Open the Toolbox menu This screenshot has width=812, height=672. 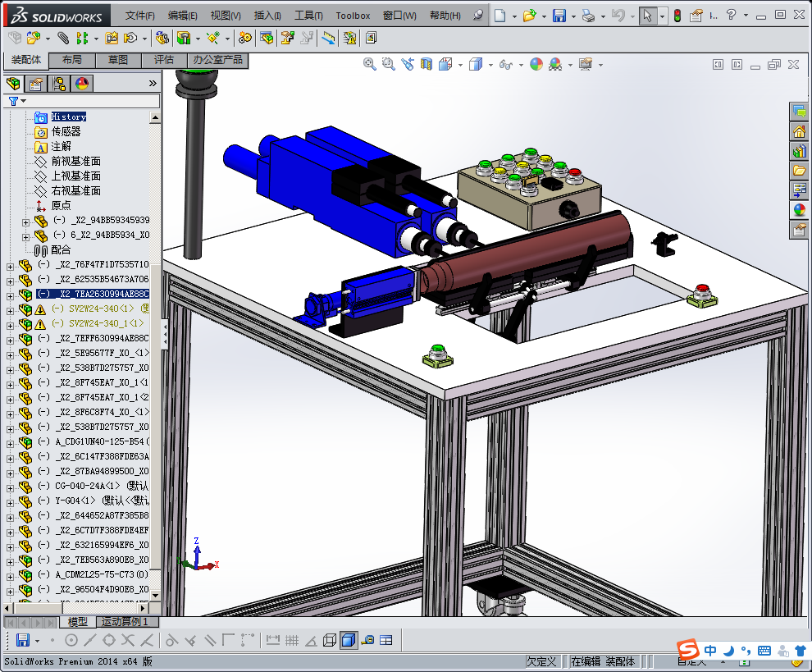pyautogui.click(x=353, y=16)
